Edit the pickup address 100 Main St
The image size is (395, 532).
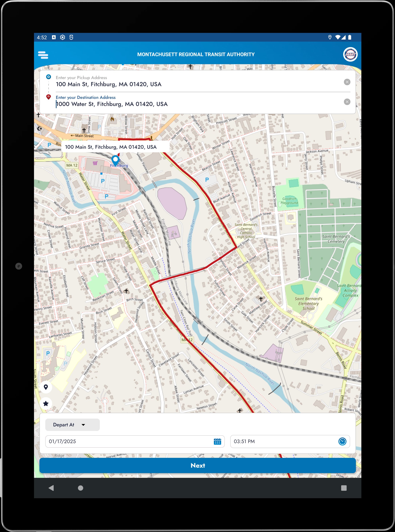click(x=109, y=84)
